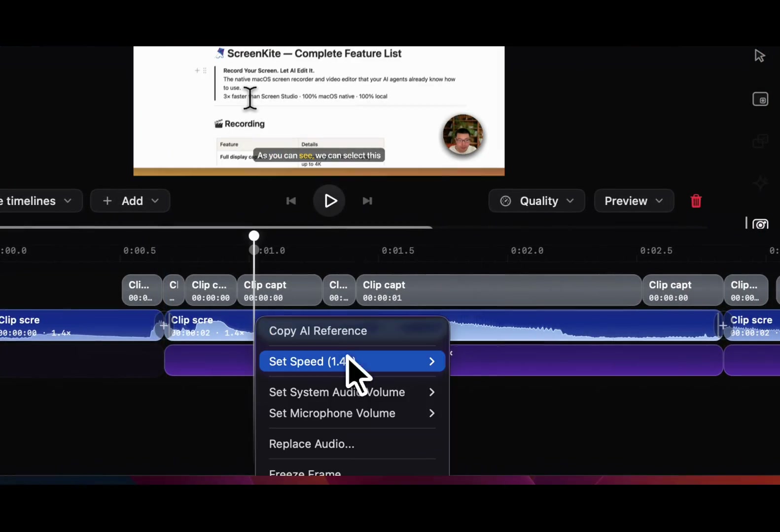Image resolution: width=780 pixels, height=532 pixels.
Task: Click the dimmed overlapping windows icon
Action: point(760,141)
